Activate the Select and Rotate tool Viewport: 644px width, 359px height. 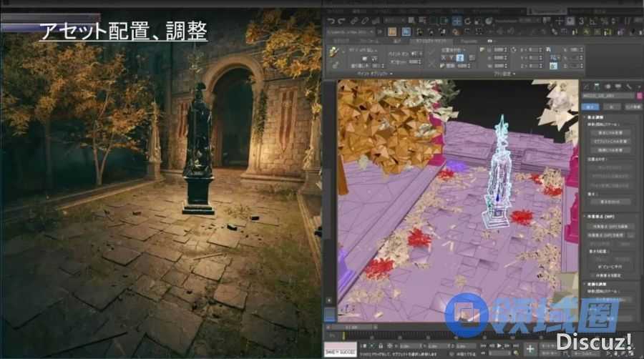[x=468, y=21]
